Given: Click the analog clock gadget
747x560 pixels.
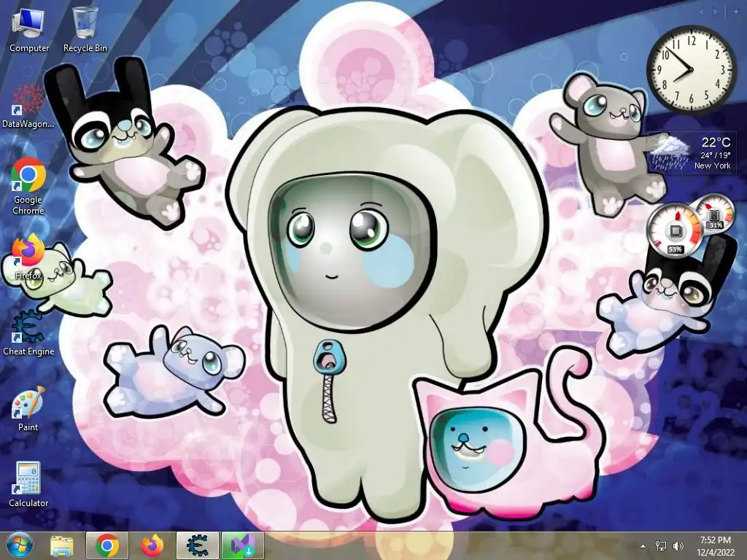Looking at the screenshot, I should [x=692, y=70].
